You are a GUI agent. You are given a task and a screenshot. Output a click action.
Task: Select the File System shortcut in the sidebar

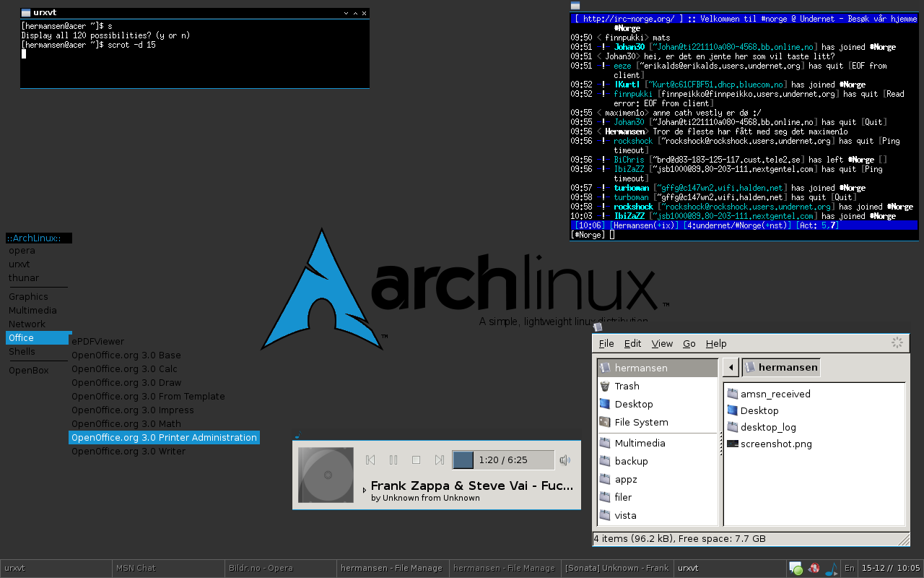click(658, 422)
